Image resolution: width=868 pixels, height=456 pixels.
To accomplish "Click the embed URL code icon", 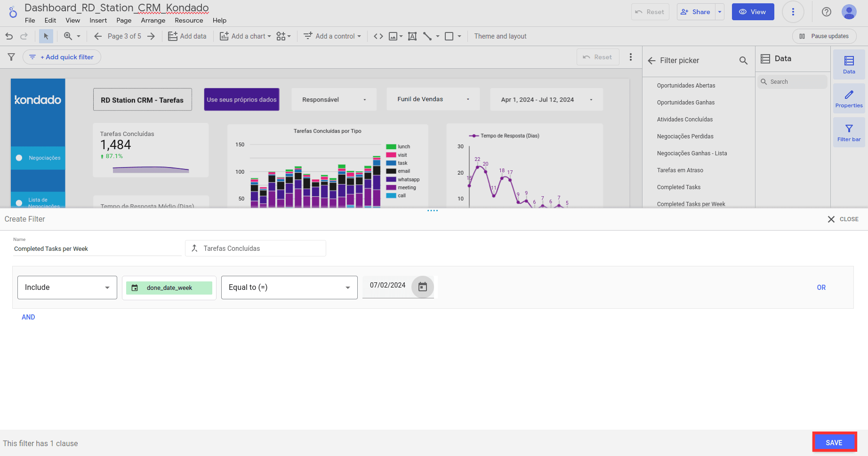I will point(378,36).
